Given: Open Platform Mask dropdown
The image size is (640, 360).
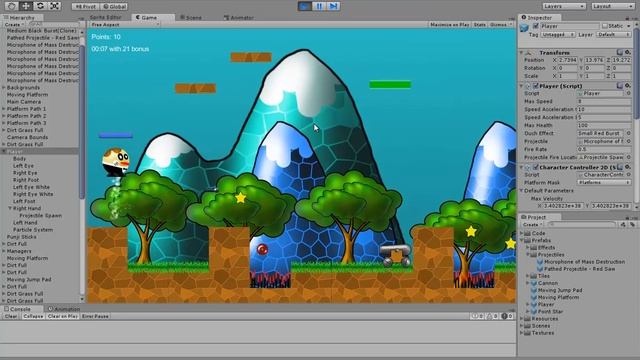Looking at the screenshot, I should coord(604,182).
